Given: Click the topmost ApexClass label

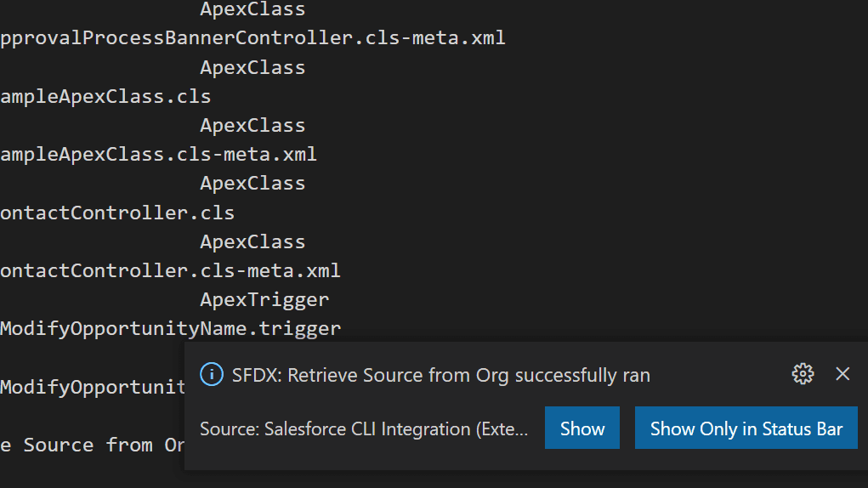Looking at the screenshot, I should [252, 9].
